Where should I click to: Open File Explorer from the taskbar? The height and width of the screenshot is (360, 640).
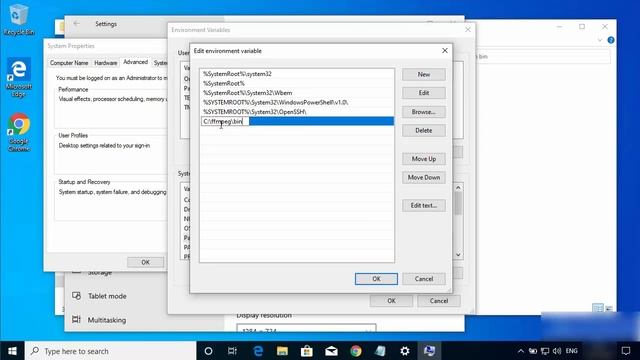click(x=282, y=351)
